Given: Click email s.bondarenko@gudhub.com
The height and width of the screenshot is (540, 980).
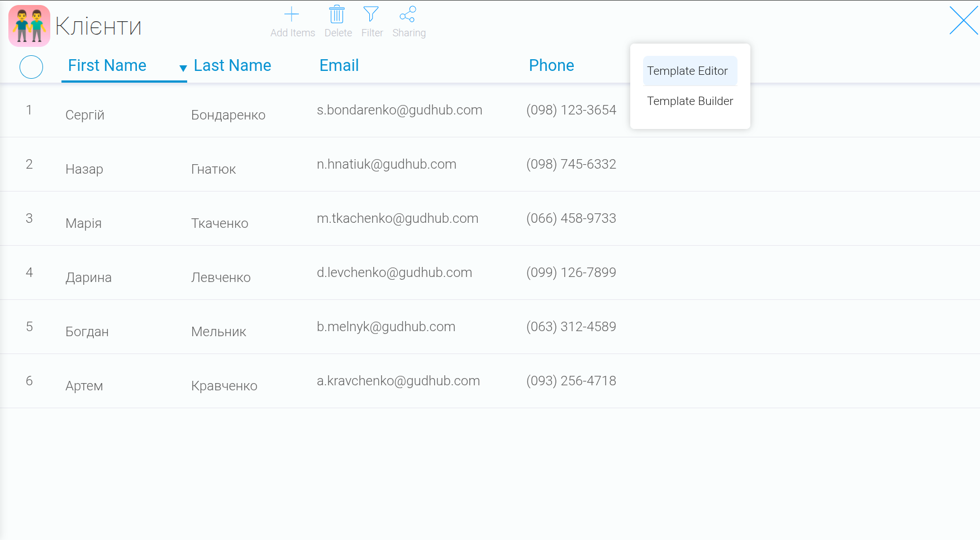Looking at the screenshot, I should click(x=399, y=110).
